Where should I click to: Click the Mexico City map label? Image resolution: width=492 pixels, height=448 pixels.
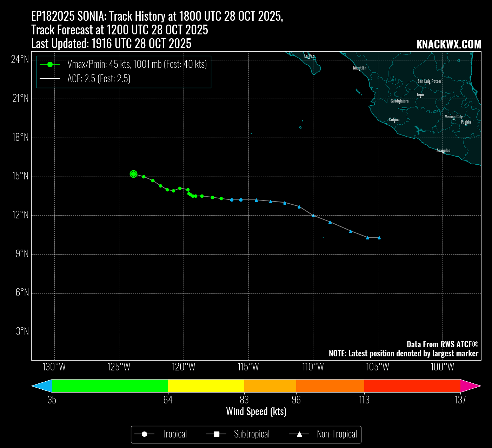[453, 117]
